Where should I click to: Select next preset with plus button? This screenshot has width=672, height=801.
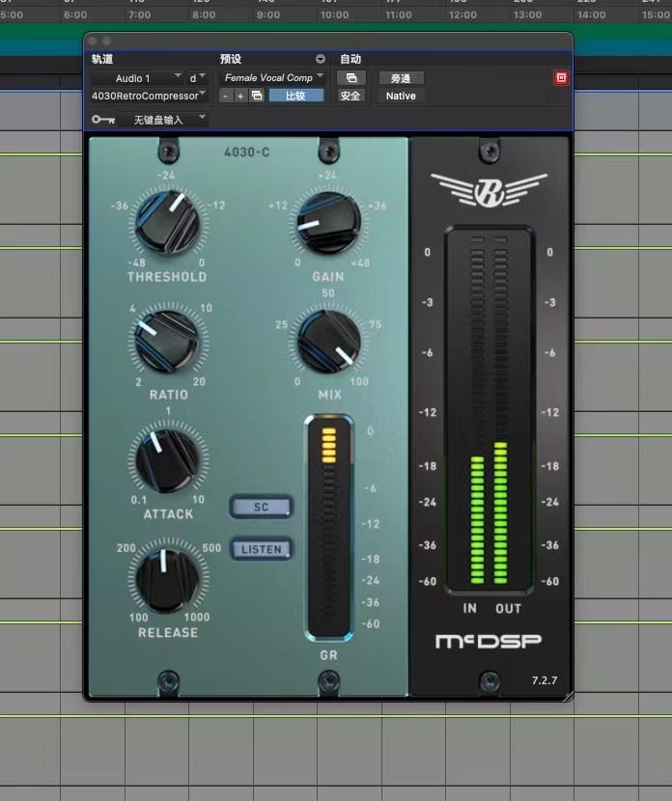coord(240,96)
